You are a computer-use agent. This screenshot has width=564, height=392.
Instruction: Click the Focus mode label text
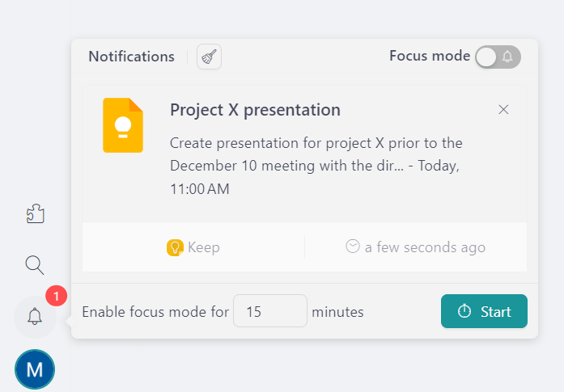coord(429,56)
